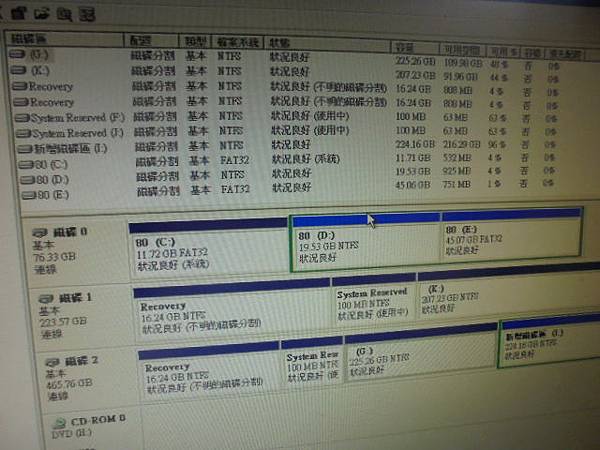This screenshot has width=600, height=450.
Task: Click drive icon of System Reserved (F:)
Action: pyautogui.click(x=23, y=117)
